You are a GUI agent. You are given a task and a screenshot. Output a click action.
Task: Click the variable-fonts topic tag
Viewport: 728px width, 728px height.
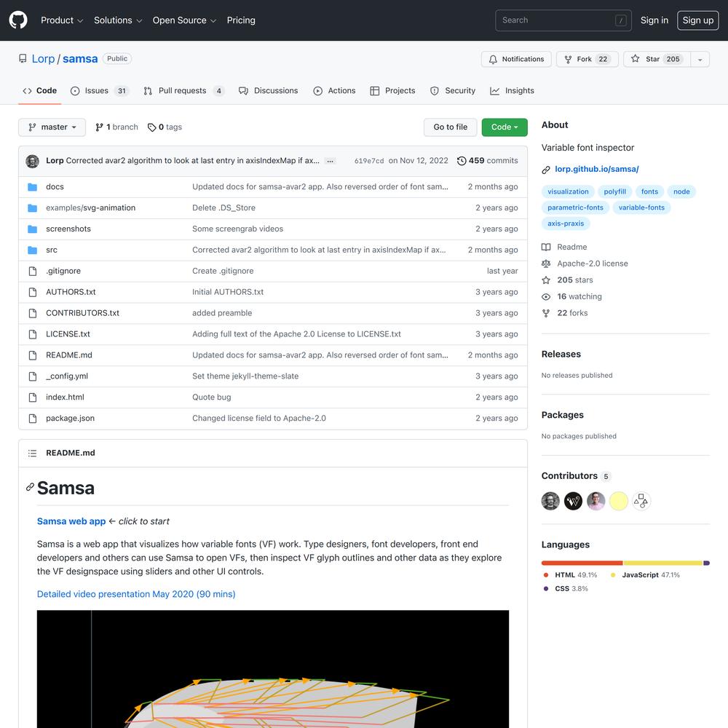click(x=641, y=207)
